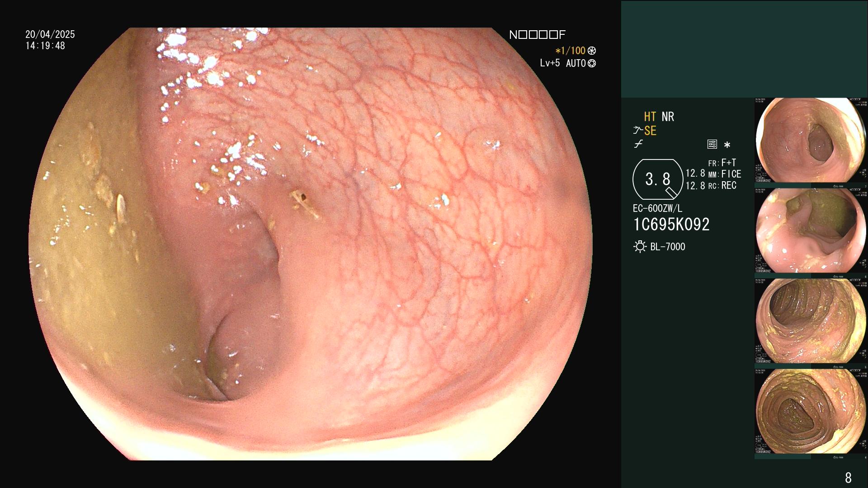
Task: Click the asterisk icon beside the settings sliders
Action: [x=727, y=145]
